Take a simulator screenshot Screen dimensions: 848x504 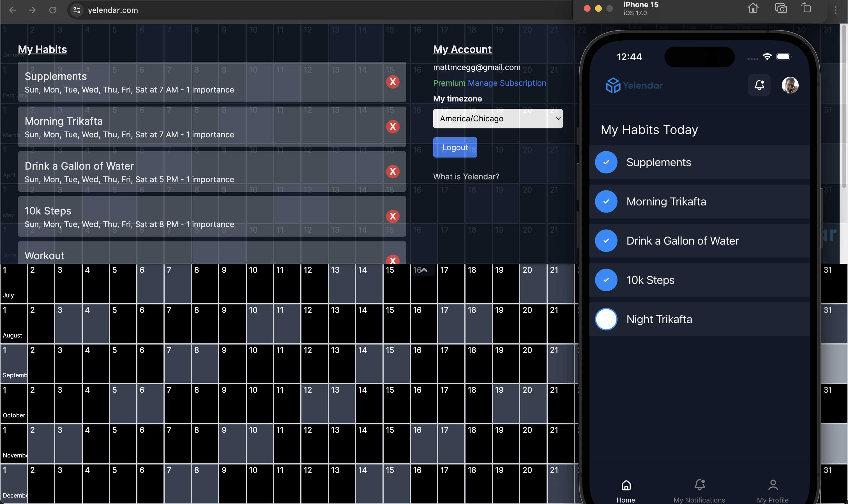[x=780, y=8]
